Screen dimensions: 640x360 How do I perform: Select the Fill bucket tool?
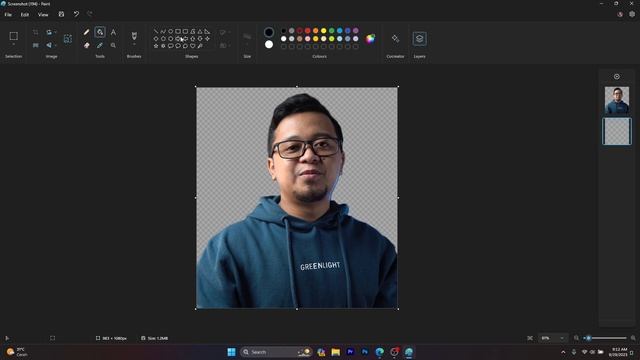click(100, 32)
